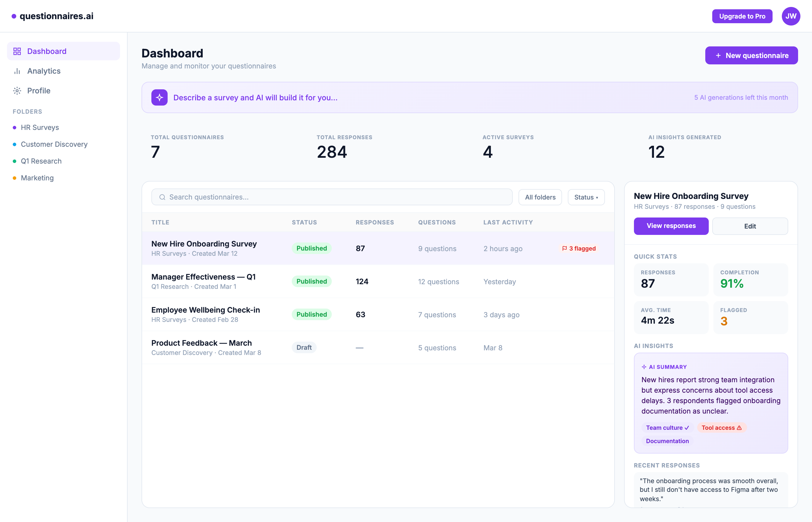The width and height of the screenshot is (812, 522).
Task: Click the Profile gear icon
Action: click(x=17, y=91)
